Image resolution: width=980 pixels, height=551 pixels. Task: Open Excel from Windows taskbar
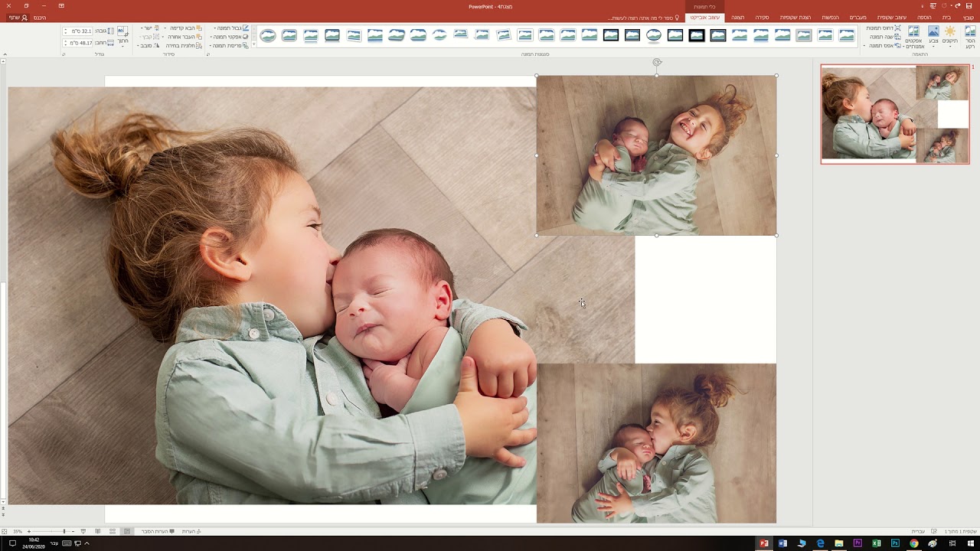click(x=877, y=543)
